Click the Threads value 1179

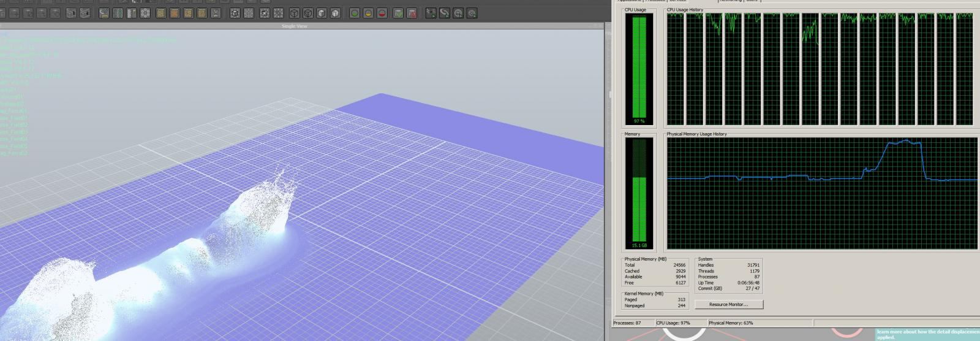pyautogui.click(x=754, y=271)
